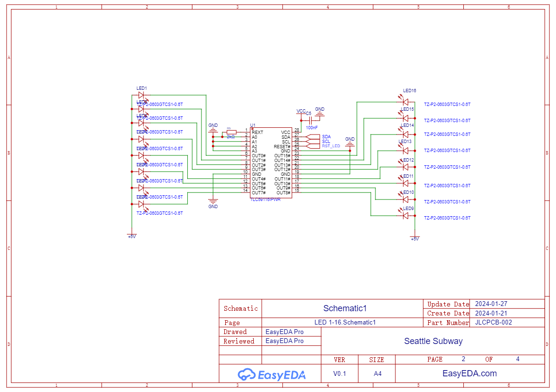The height and width of the screenshot is (392, 556).
Task: Click the TLC59116IPWR part name under U1
Action: click(x=265, y=200)
